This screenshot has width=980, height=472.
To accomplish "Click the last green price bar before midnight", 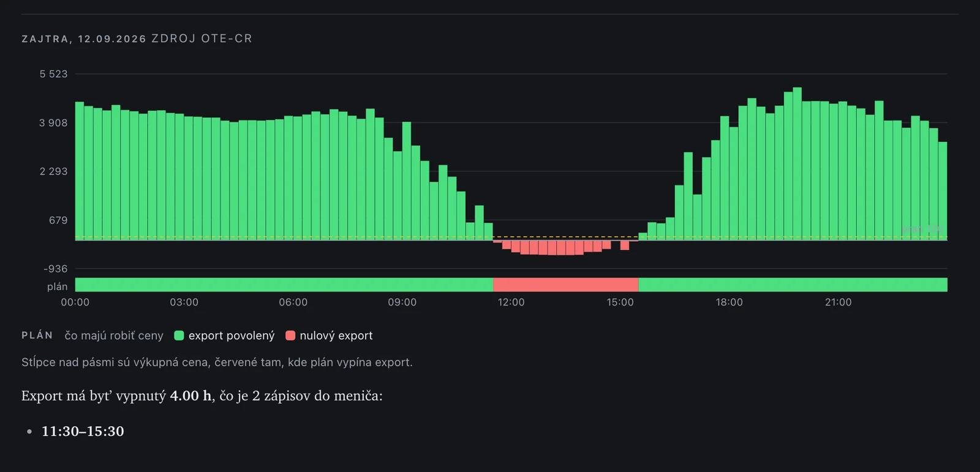I will pyautogui.click(x=943, y=191).
